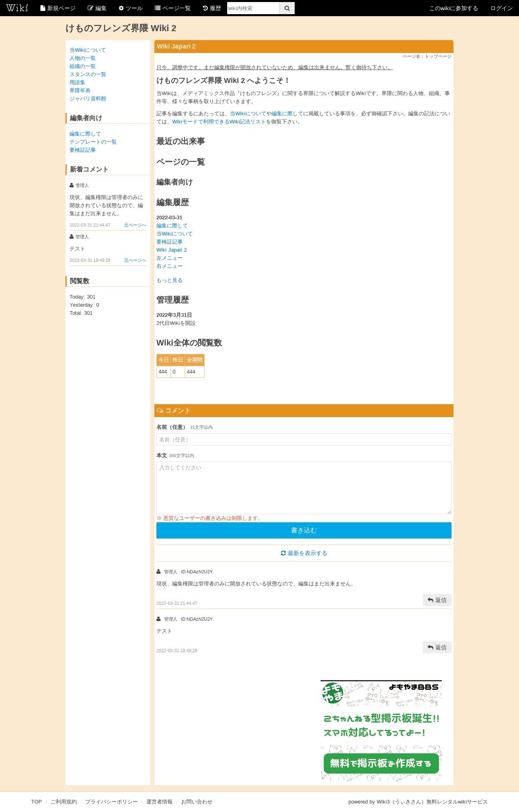
Task: Focus the 本文 comment textarea
Action: 304,488
